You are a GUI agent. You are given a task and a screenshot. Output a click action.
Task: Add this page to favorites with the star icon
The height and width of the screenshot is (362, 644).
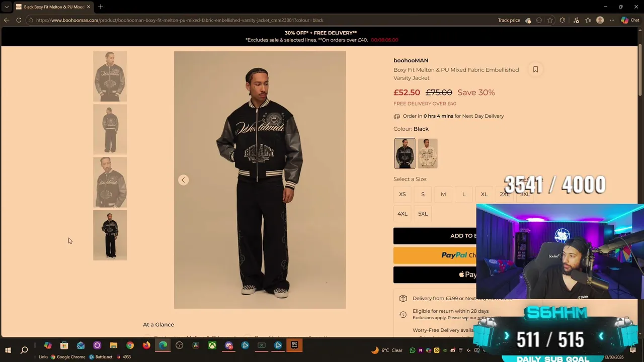(550, 20)
